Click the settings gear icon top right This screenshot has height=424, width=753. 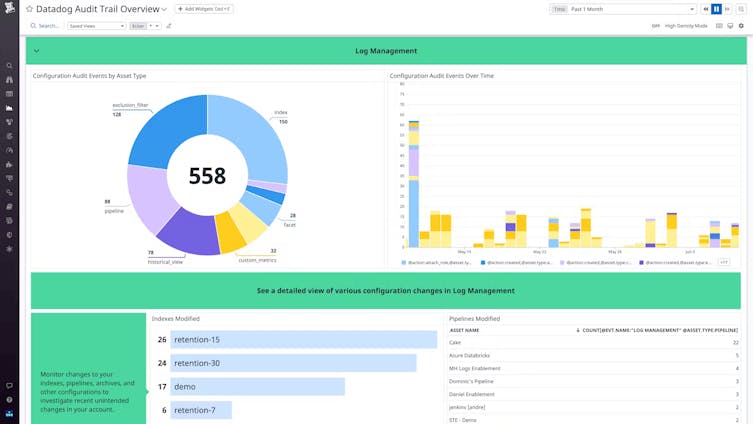pos(743,26)
